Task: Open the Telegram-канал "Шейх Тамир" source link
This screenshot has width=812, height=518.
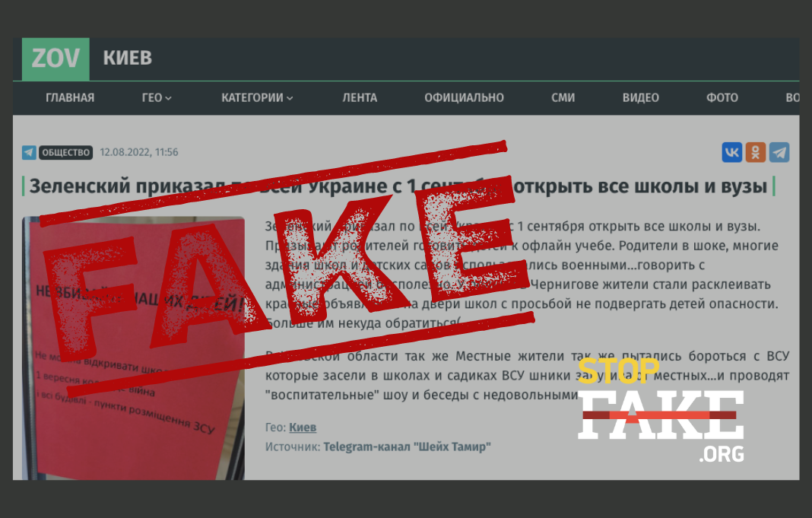Action: click(407, 446)
